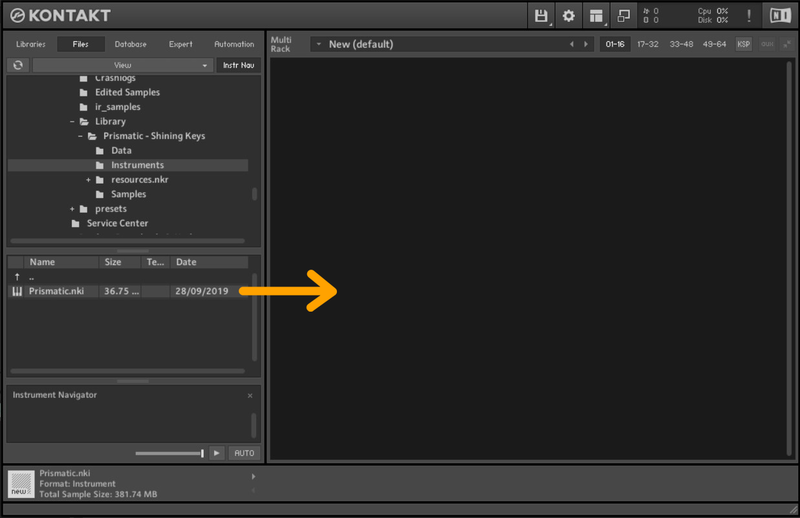
Task: Collapse Prismatic - Shining Keys folder
Action: pyautogui.click(x=80, y=136)
